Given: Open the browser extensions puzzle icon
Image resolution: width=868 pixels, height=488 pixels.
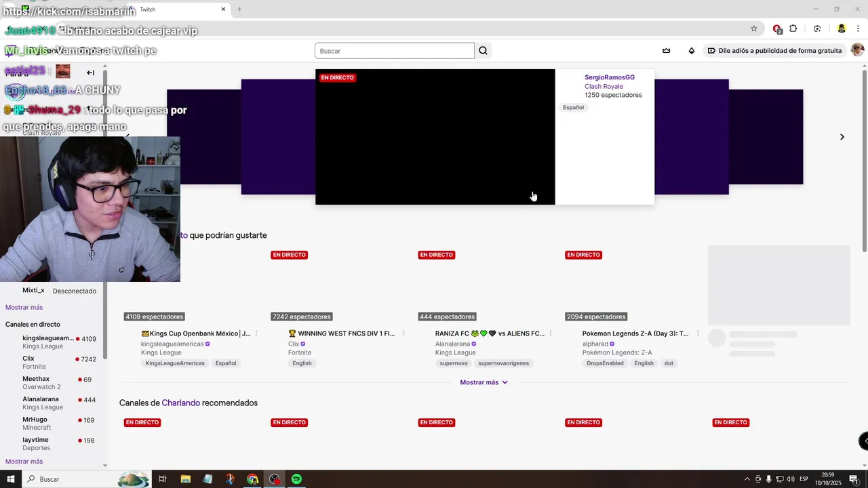Looking at the screenshot, I should click(793, 28).
